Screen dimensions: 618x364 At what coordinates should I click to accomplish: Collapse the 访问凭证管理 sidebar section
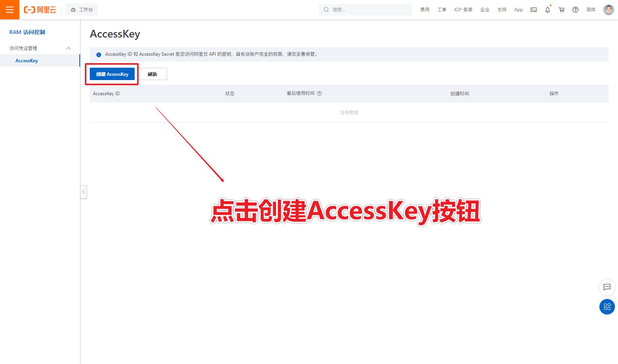(68, 48)
